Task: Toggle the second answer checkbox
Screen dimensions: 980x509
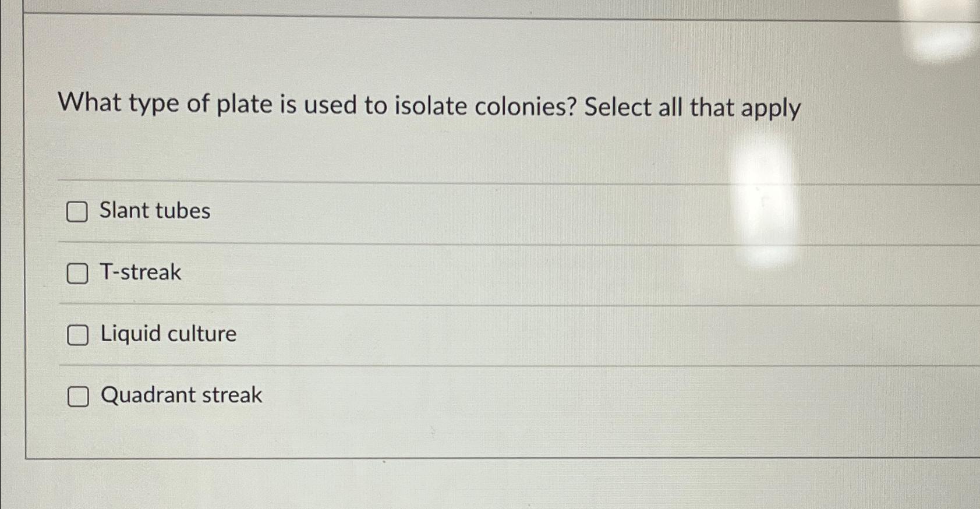Action: (x=77, y=274)
